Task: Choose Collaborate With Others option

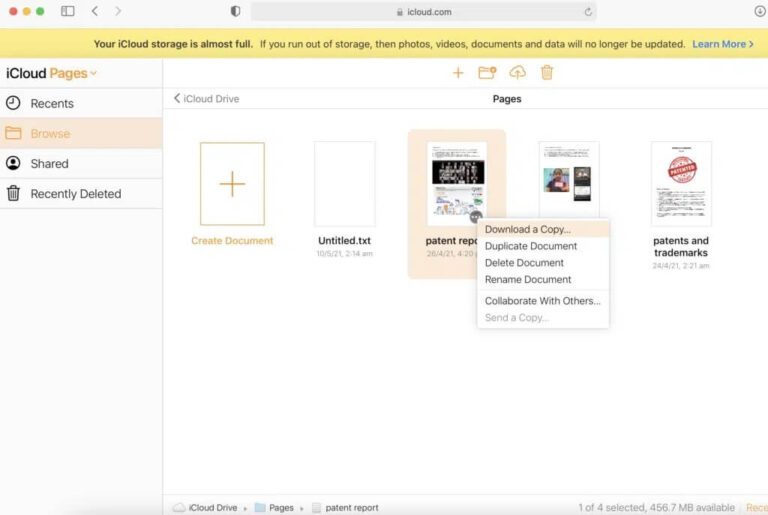Action: coord(542,301)
